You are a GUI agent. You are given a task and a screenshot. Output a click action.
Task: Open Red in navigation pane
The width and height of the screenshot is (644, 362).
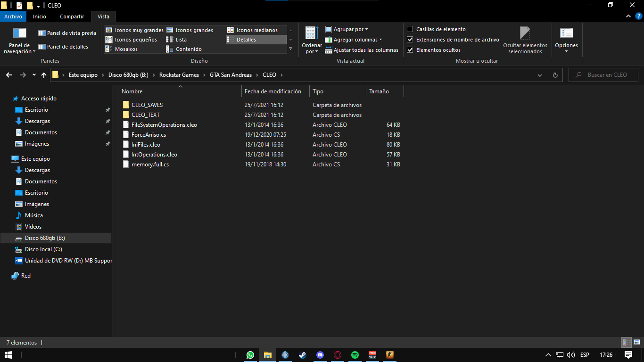26,276
